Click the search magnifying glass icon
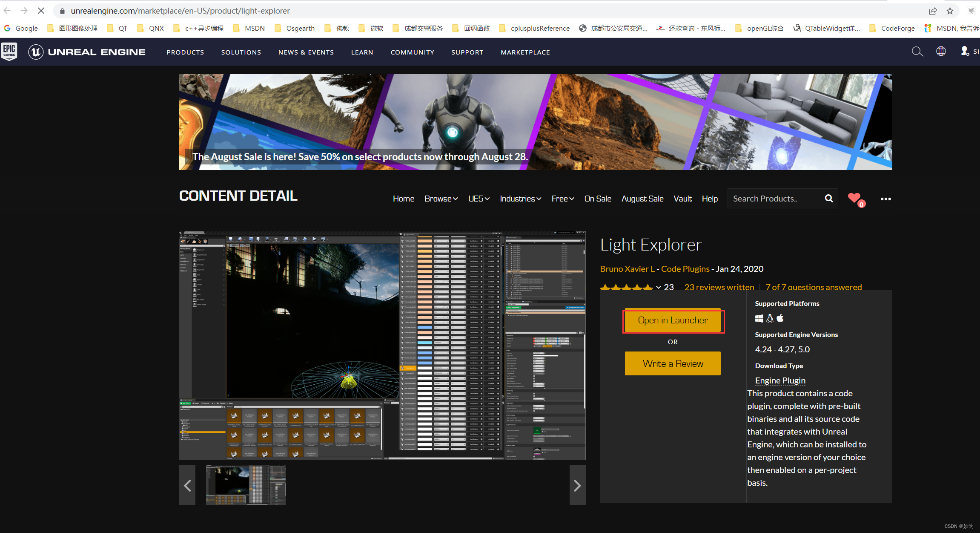This screenshot has height=533, width=980. pos(829,198)
